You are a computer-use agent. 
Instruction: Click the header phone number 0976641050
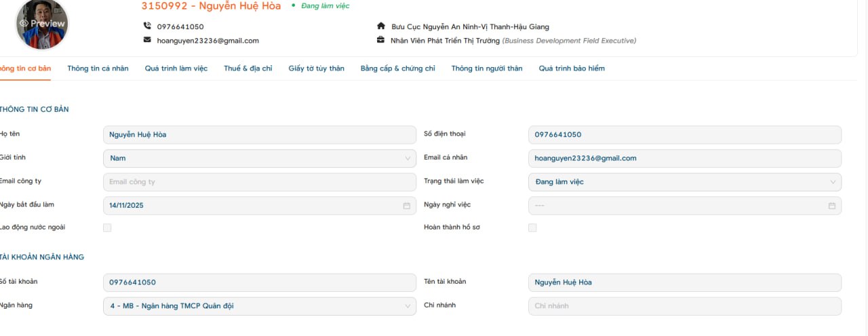pyautogui.click(x=180, y=26)
